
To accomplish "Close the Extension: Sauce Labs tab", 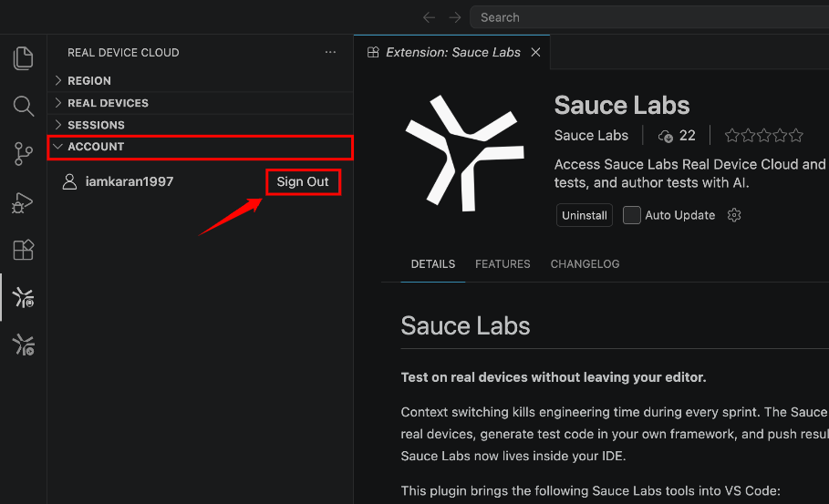I will point(535,52).
